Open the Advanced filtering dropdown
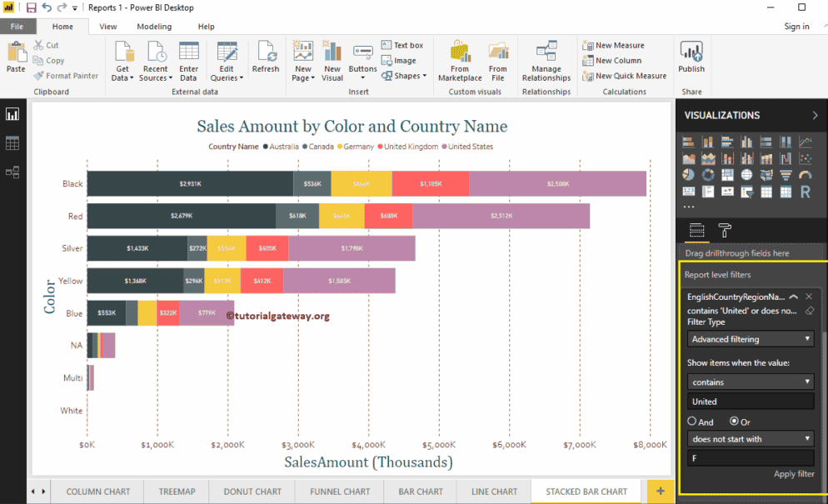Viewport: 828px width, 504px height. [x=750, y=338]
